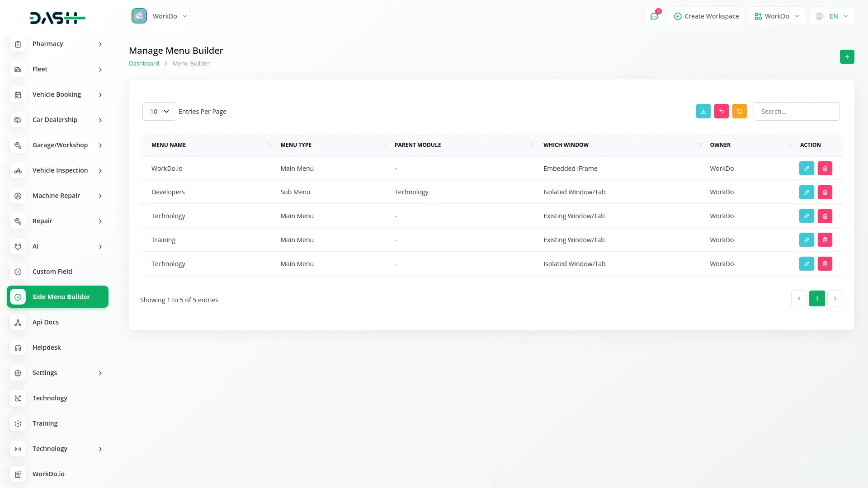Click the pink reset icon near the search box
The height and width of the screenshot is (488, 868).
pyautogui.click(x=721, y=111)
